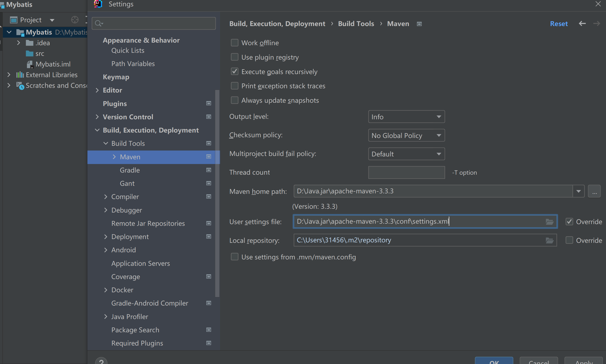Open the Checksum policy dropdown
Image resolution: width=606 pixels, height=364 pixels.
[406, 135]
